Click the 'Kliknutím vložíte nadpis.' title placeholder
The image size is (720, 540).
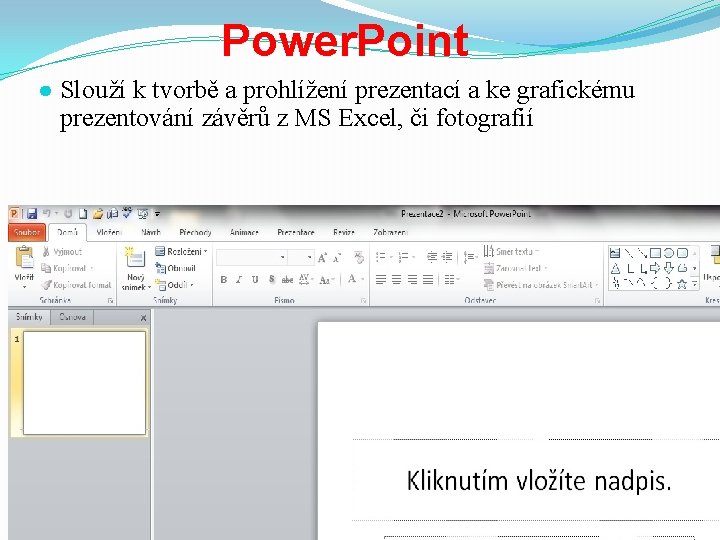[x=539, y=481]
